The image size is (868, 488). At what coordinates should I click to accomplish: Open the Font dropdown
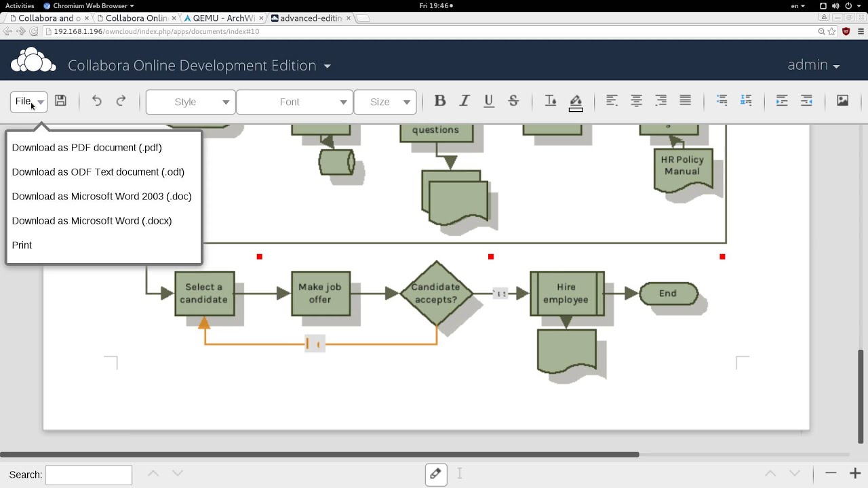pyautogui.click(x=294, y=102)
